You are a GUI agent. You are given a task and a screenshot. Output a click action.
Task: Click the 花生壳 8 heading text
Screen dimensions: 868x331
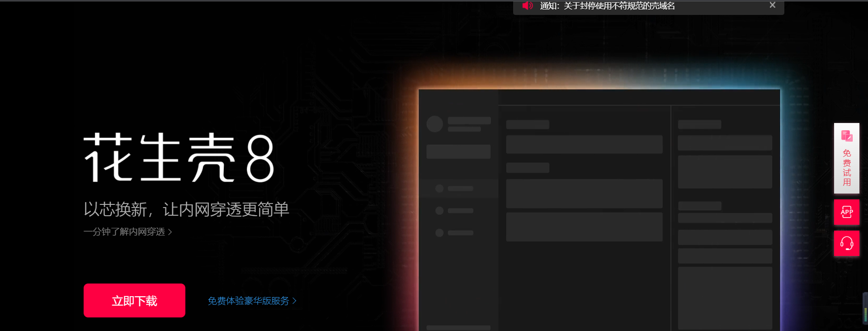[179, 157]
